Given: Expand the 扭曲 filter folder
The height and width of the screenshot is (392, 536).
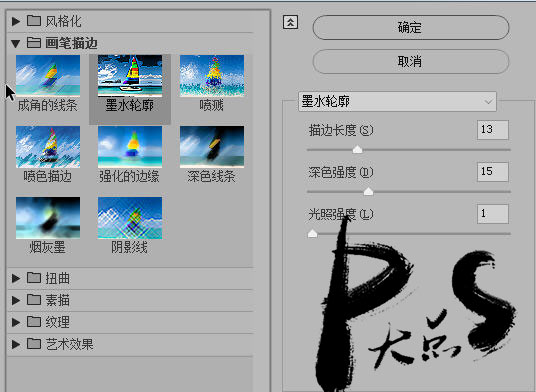Looking at the screenshot, I should click(16, 278).
